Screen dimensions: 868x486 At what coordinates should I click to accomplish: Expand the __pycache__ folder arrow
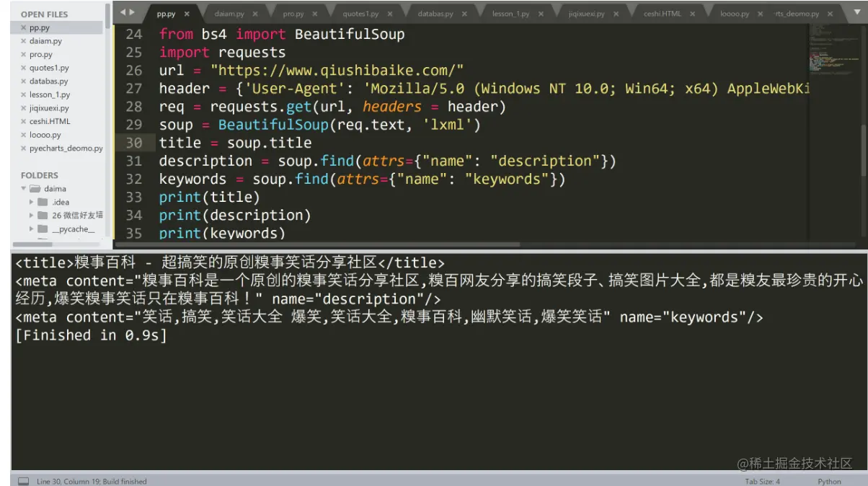tap(32, 229)
